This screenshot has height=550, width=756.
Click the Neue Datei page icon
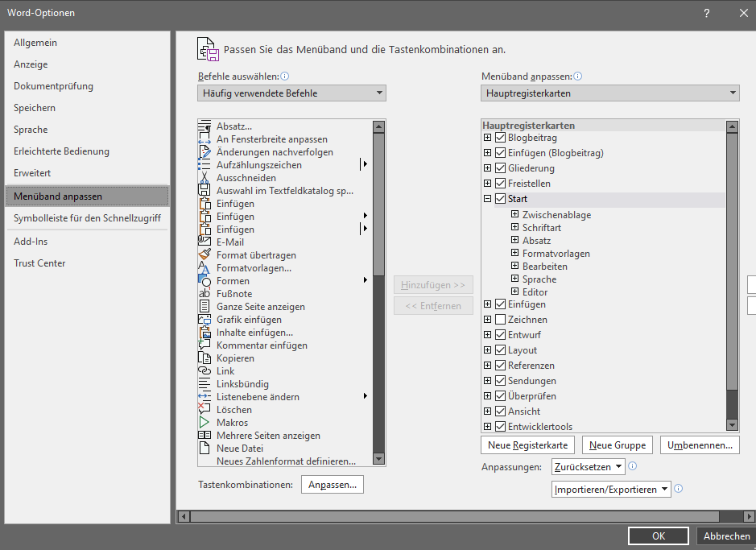coord(204,449)
